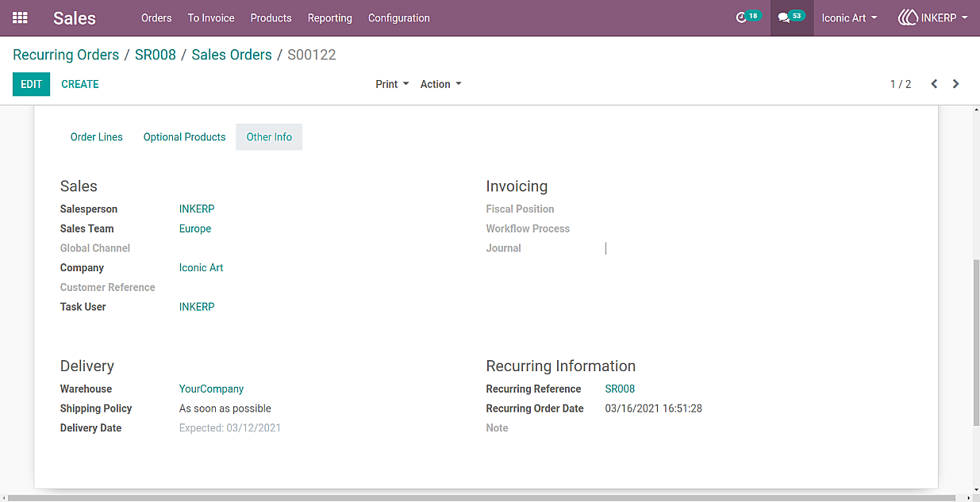Open the Orders menu
The height and width of the screenshot is (502, 980).
tap(156, 17)
